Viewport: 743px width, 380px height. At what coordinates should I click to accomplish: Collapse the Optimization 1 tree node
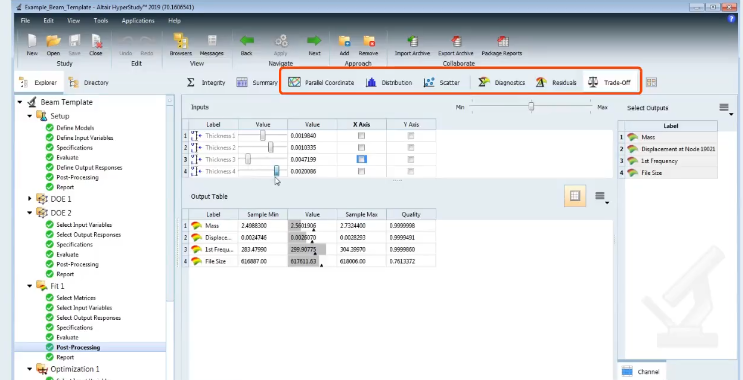[x=30, y=369]
